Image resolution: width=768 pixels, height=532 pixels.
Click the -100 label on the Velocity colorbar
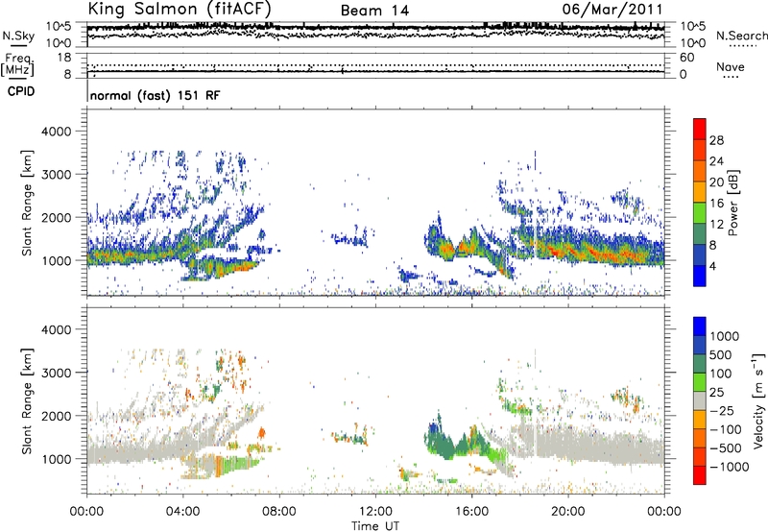(726, 429)
